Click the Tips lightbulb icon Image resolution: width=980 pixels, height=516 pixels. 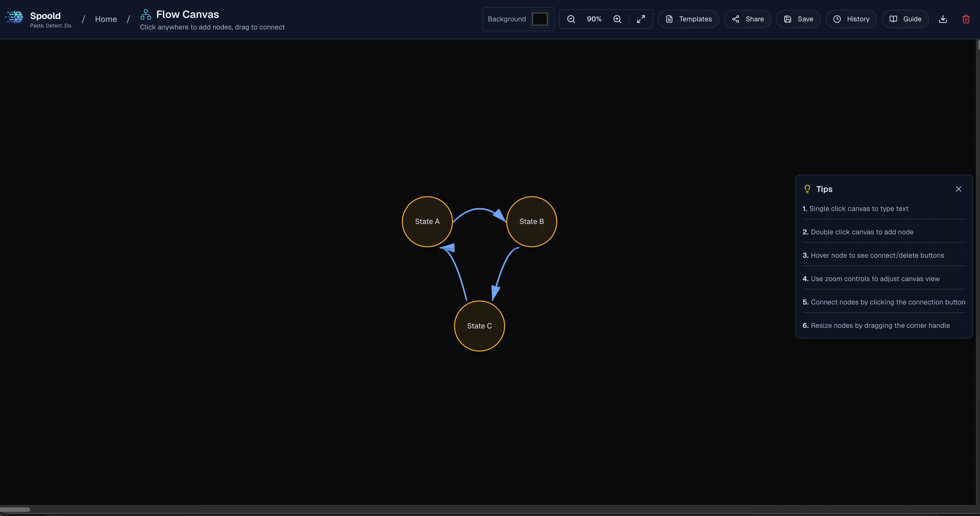click(x=807, y=189)
